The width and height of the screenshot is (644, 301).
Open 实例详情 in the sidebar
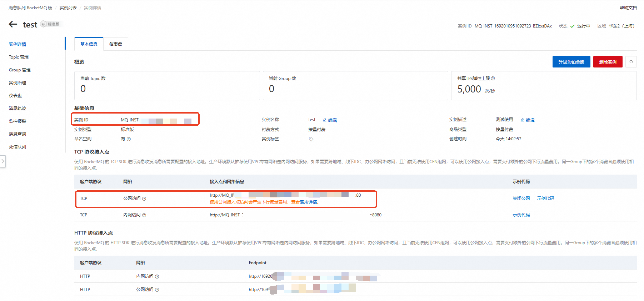pos(18,44)
